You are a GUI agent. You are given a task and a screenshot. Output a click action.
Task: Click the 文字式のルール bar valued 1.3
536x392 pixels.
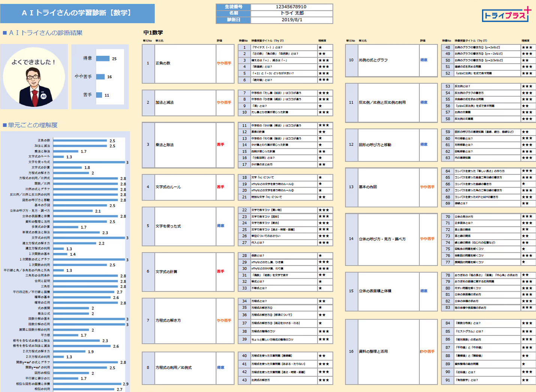[58, 157]
